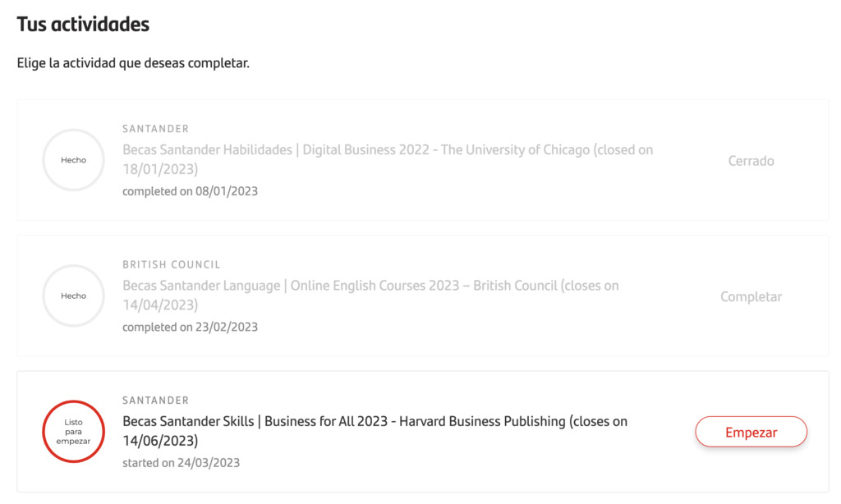This screenshot has height=504, width=841.
Task: Open Becas Santander Skills Business for All title
Action: tap(375, 431)
